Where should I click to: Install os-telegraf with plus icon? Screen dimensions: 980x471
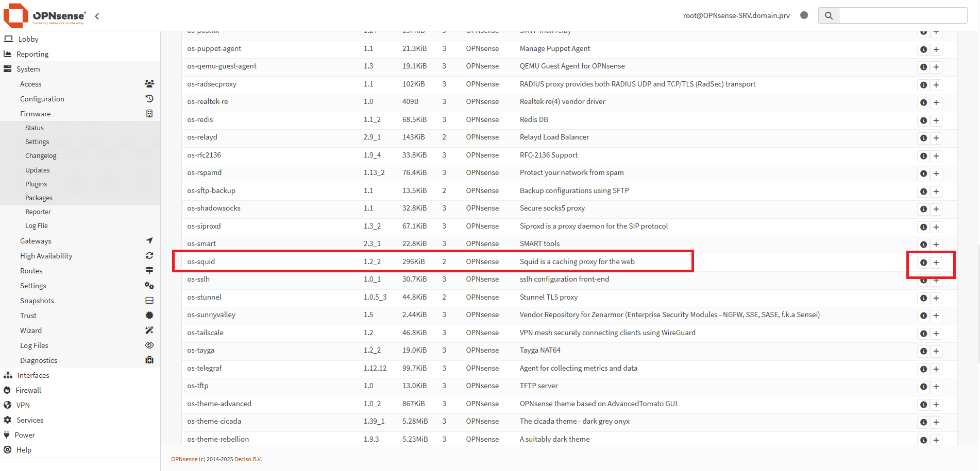(x=936, y=369)
